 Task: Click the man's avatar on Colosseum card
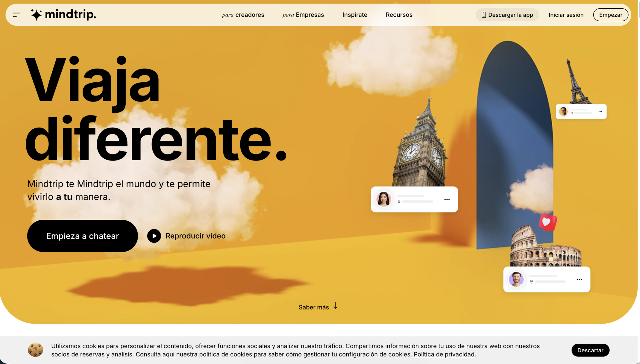[x=516, y=279]
